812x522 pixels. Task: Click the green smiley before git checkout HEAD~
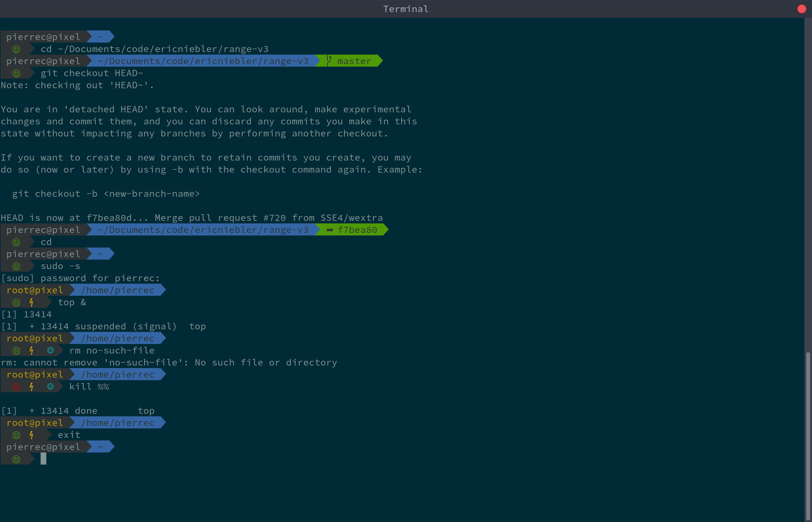(x=16, y=73)
